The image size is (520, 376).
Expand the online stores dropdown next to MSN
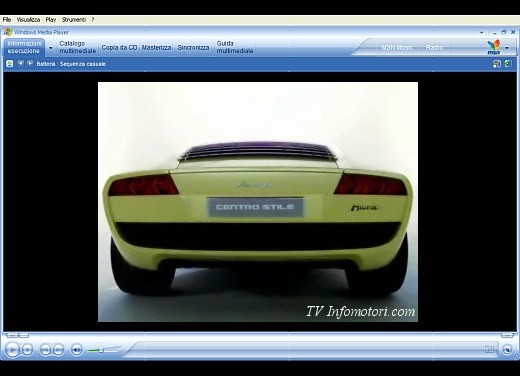[x=507, y=48]
